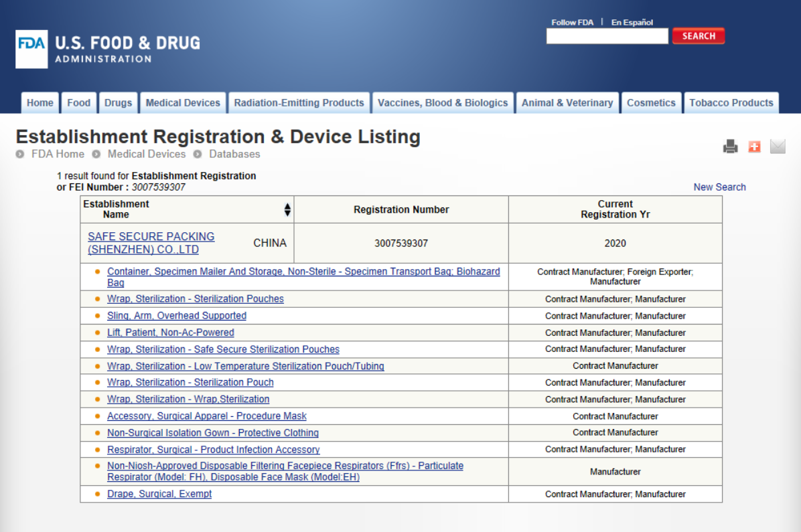Open Lift, Patient, Non-Ac-Powered link
The width and height of the screenshot is (801, 532).
coord(171,333)
